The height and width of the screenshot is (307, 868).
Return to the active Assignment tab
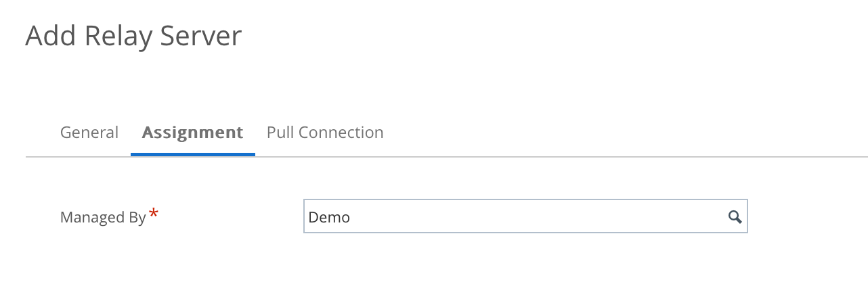[192, 133]
